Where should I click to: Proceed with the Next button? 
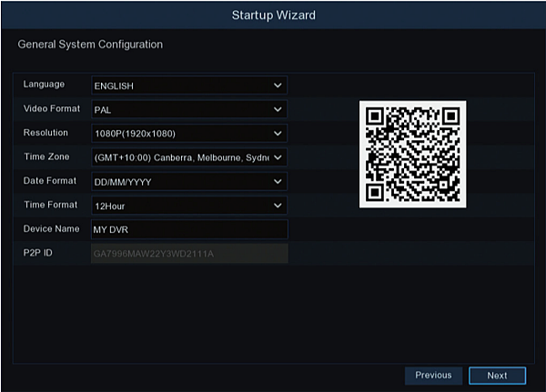[x=497, y=376]
